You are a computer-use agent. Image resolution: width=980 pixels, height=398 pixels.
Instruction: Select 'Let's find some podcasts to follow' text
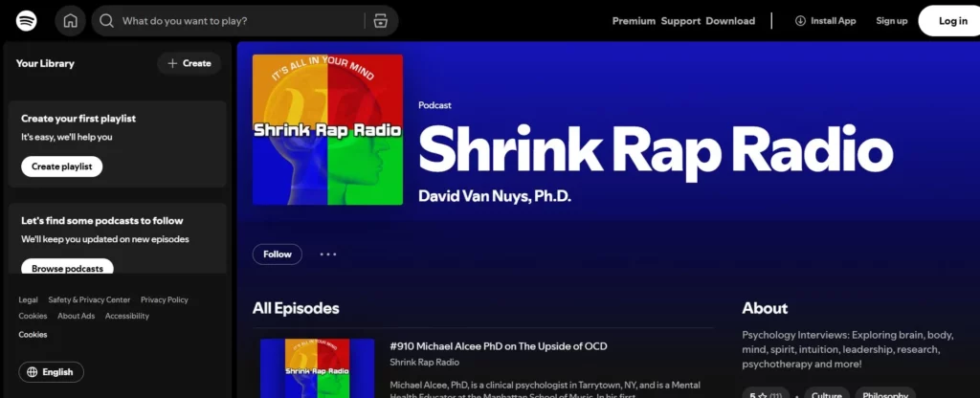101,221
